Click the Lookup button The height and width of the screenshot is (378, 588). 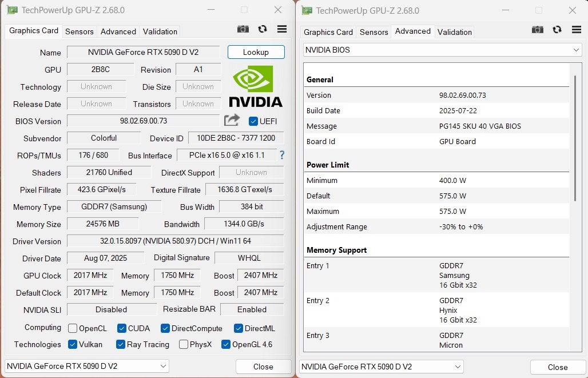(256, 52)
